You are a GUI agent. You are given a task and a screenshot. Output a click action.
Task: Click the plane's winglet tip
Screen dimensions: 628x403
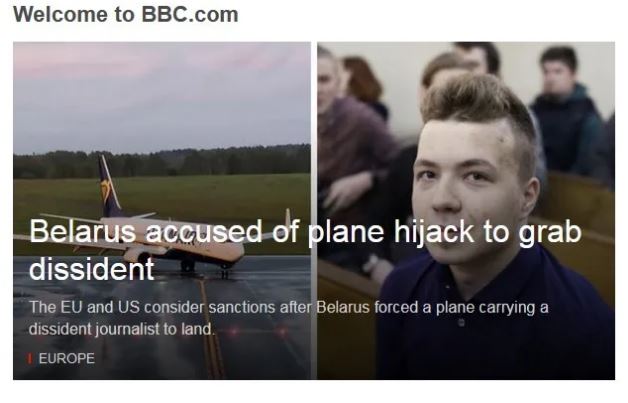tap(288, 218)
